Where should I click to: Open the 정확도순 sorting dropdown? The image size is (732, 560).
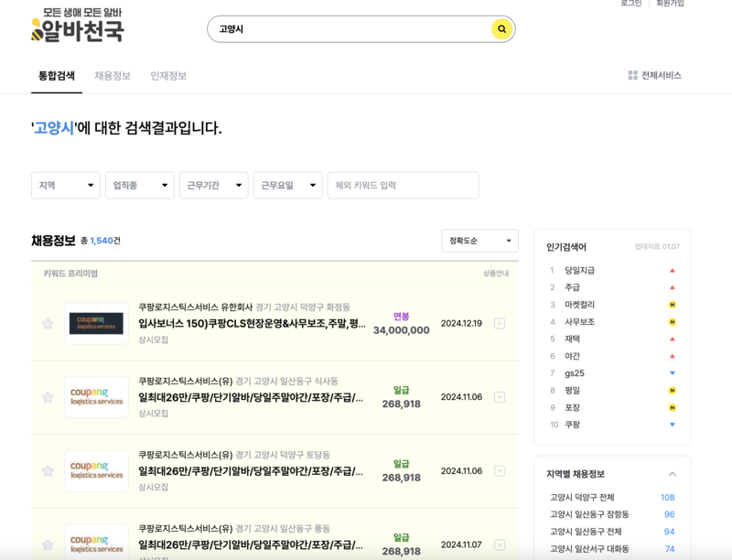[480, 240]
